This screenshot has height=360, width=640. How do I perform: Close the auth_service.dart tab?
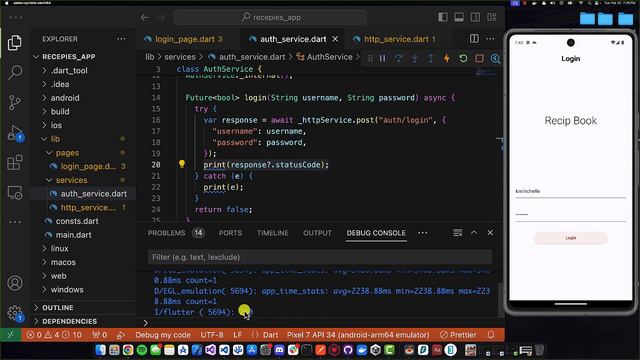click(335, 39)
